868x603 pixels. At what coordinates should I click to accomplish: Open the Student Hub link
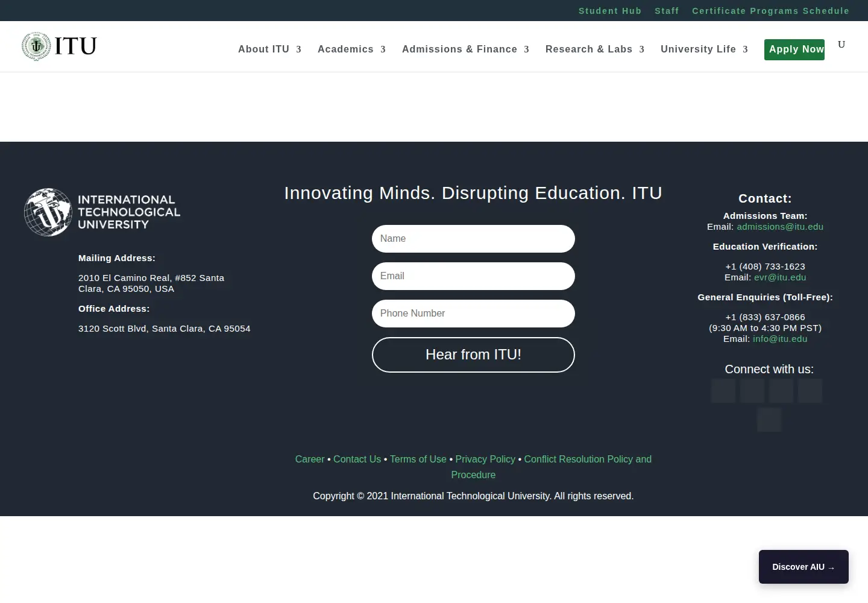610,11
